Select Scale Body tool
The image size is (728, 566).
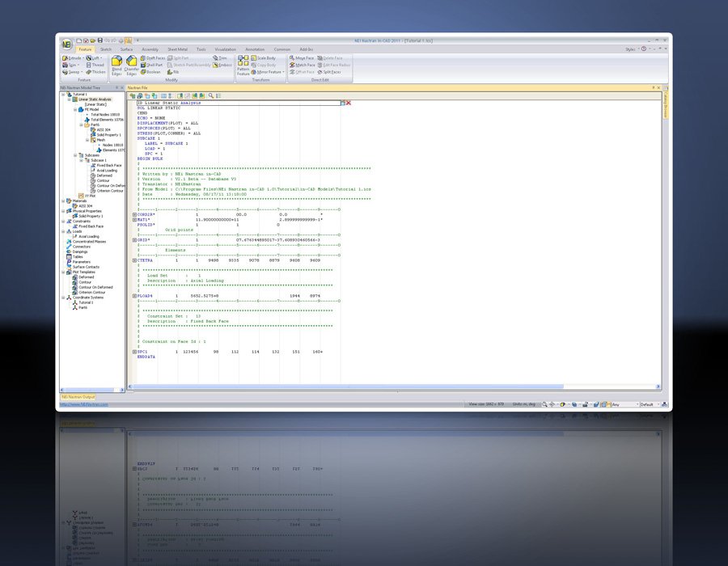263,58
